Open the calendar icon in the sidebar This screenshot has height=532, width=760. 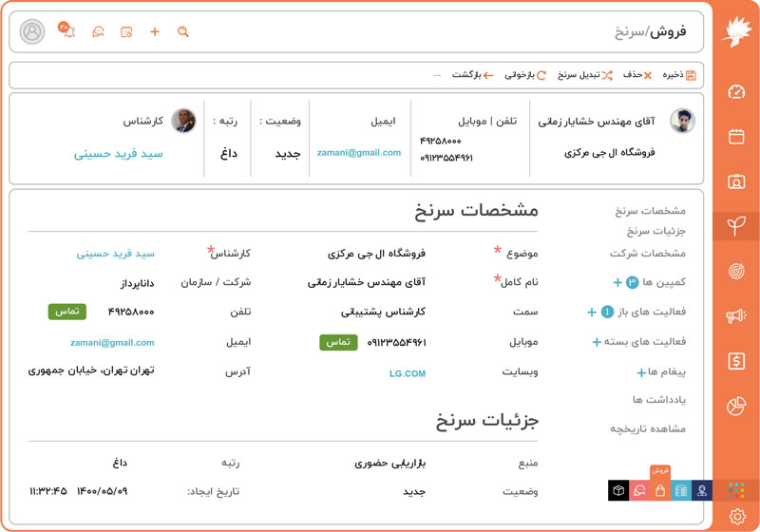[736, 136]
